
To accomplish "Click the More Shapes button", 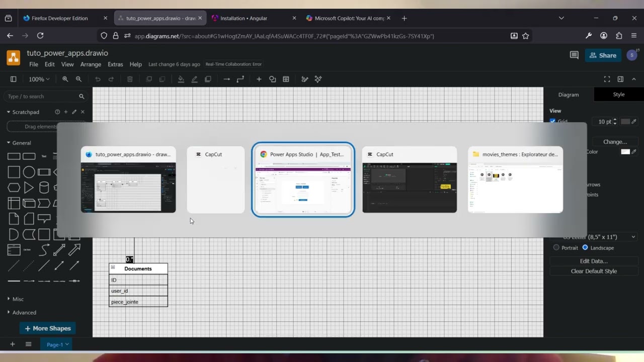I will (48, 328).
